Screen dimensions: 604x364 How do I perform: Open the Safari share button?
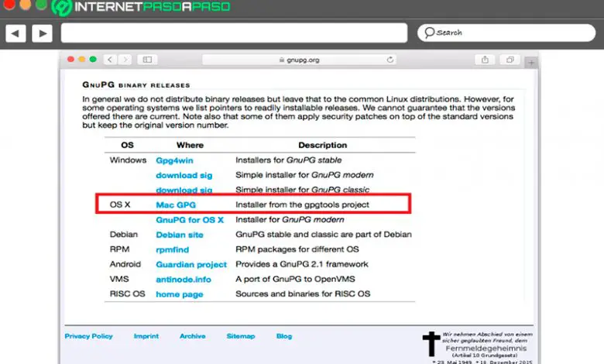pyautogui.click(x=485, y=60)
